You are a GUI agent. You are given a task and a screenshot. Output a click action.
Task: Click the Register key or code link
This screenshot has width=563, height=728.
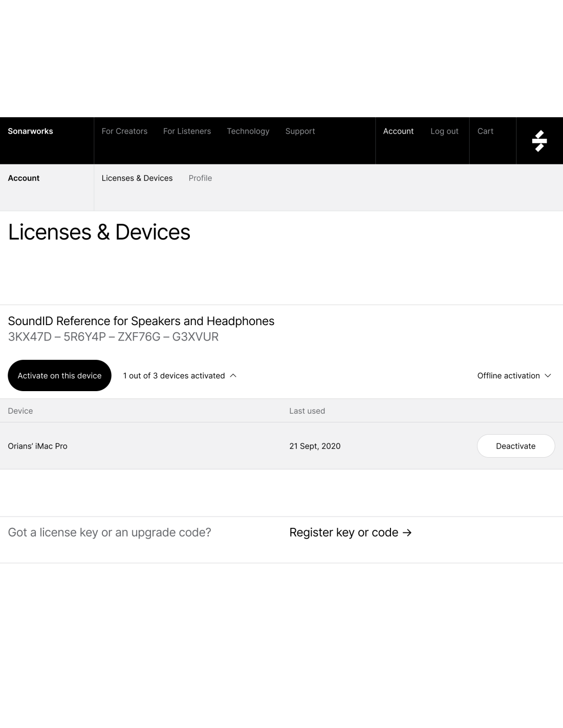(343, 532)
